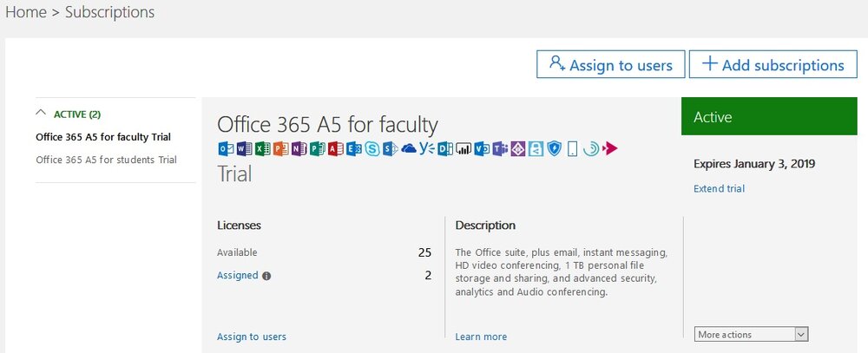Click the Description heading
The image size is (868, 353).
485,226
